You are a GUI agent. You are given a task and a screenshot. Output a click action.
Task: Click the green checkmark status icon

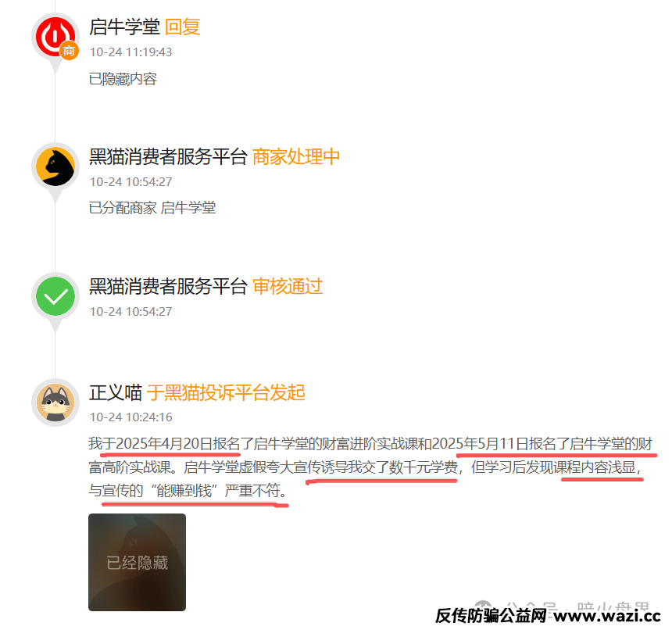pos(55,296)
